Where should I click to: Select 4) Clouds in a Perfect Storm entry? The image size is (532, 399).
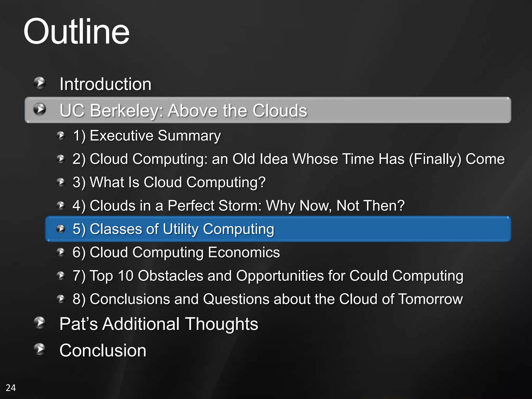click(238, 206)
